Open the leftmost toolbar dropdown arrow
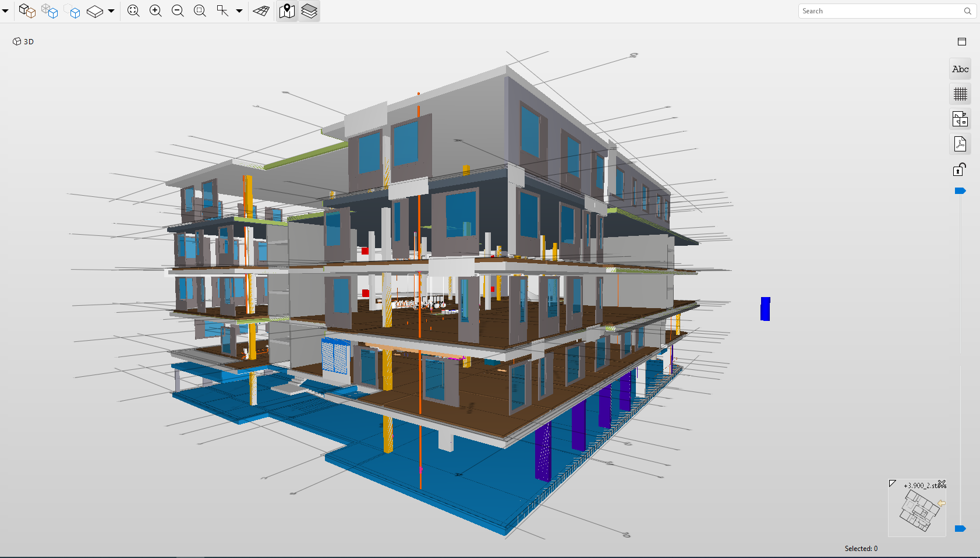Screen dimensions: 980x558 (5, 11)
